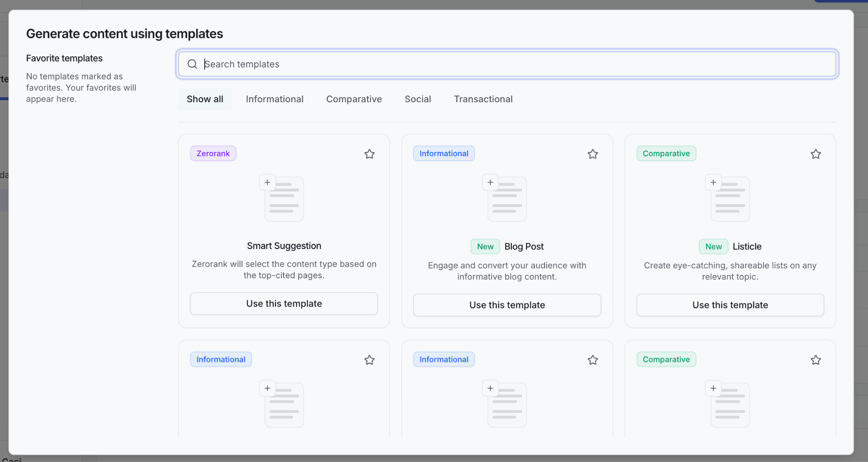This screenshot has width=868, height=462.
Task: Use the Blog Post template
Action: pyautogui.click(x=507, y=305)
